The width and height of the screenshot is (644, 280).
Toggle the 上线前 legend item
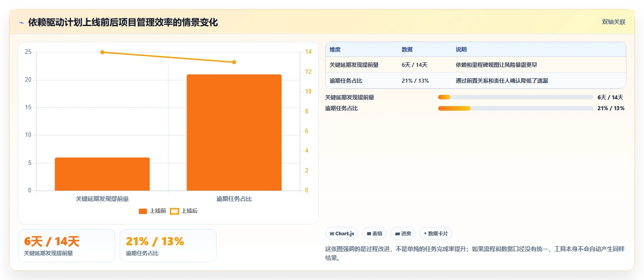click(x=152, y=211)
